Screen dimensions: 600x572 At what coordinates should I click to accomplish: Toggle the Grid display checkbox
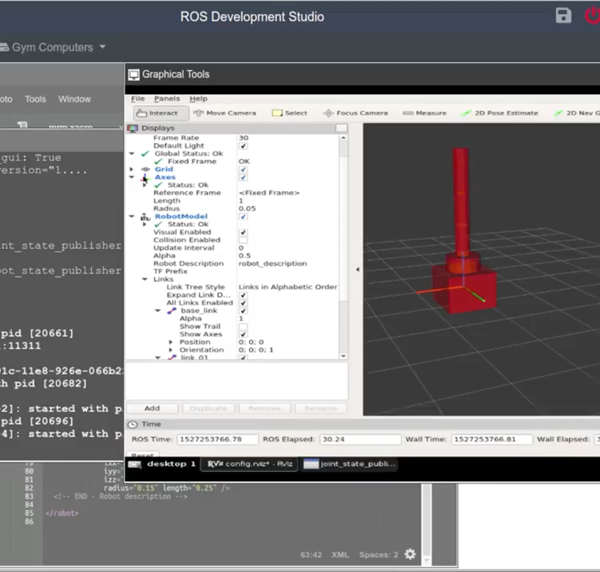coord(243,169)
